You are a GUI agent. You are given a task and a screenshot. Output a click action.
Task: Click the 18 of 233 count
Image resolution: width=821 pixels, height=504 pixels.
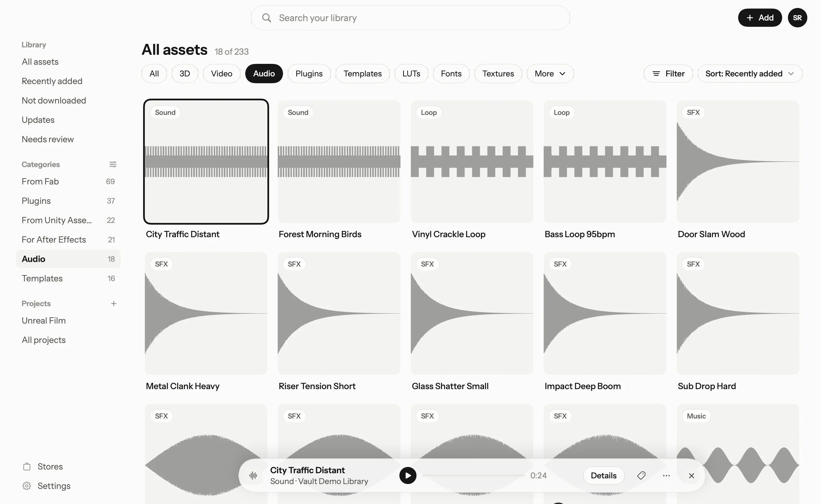point(231,52)
